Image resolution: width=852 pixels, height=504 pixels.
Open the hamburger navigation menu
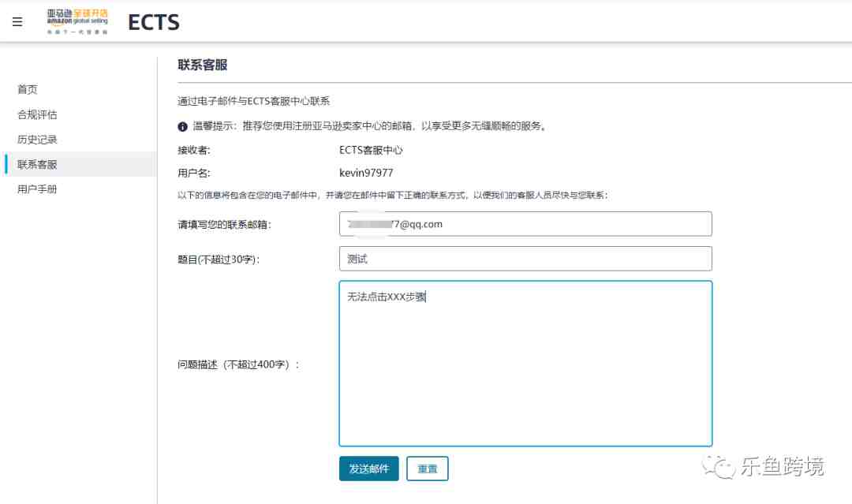[17, 22]
